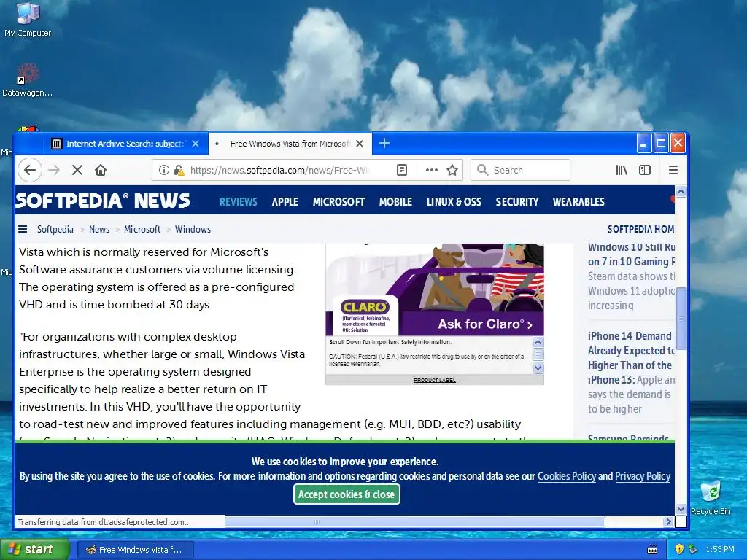Click the network tray icon beside shield
Image resolution: width=747 pixels, height=560 pixels.
(692, 549)
